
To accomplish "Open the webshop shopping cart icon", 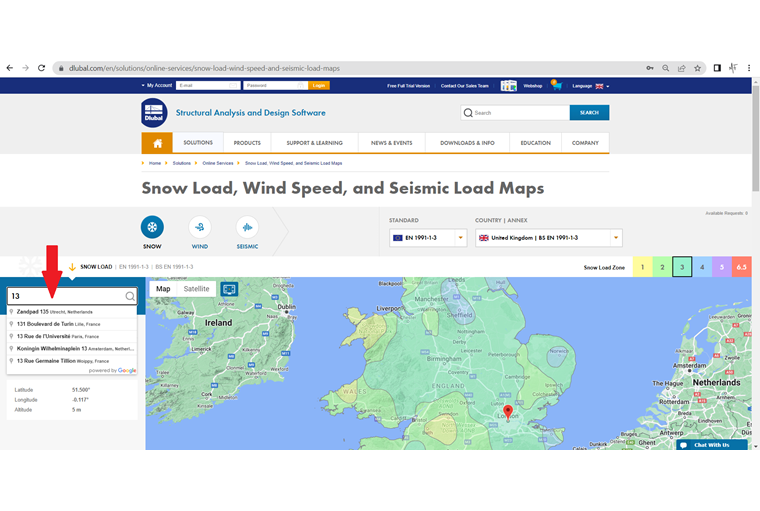I will [556, 85].
